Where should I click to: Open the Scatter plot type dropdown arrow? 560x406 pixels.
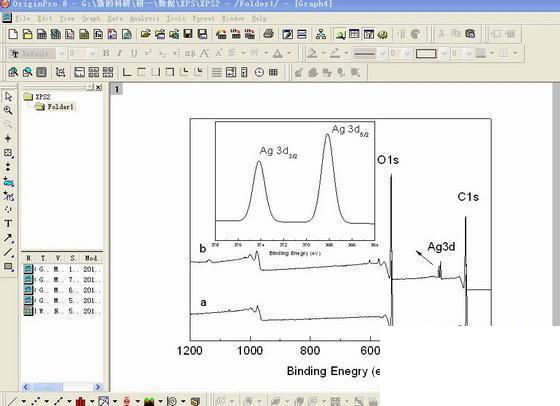(46, 402)
